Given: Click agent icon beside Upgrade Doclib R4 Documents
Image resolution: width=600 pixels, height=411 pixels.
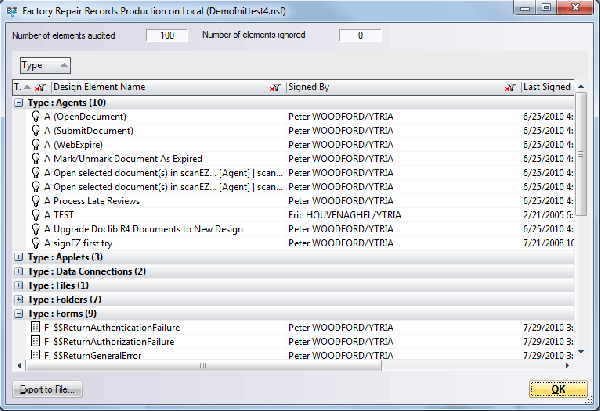Looking at the screenshot, I should (36, 229).
